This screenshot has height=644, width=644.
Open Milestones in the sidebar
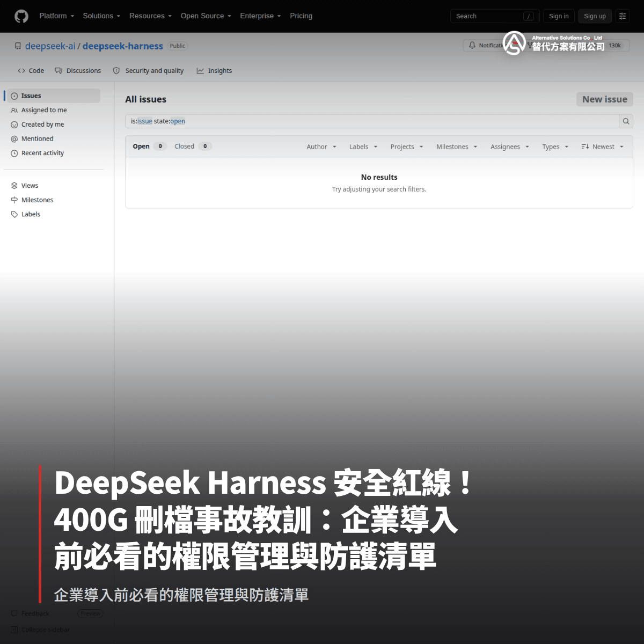[x=53, y=200]
